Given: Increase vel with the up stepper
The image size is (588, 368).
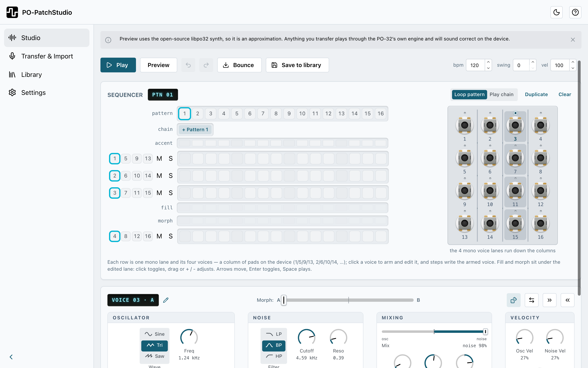Looking at the screenshot, I should 573,62.
